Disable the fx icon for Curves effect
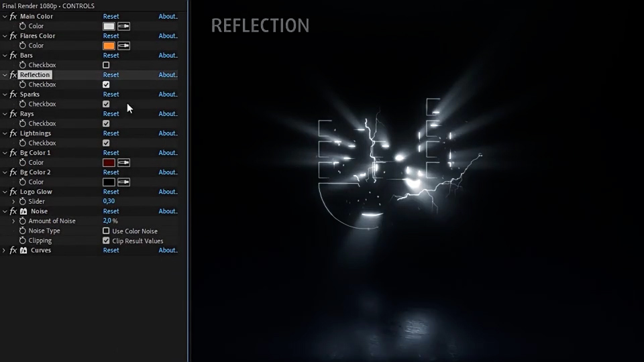The width and height of the screenshot is (644, 362). click(13, 250)
